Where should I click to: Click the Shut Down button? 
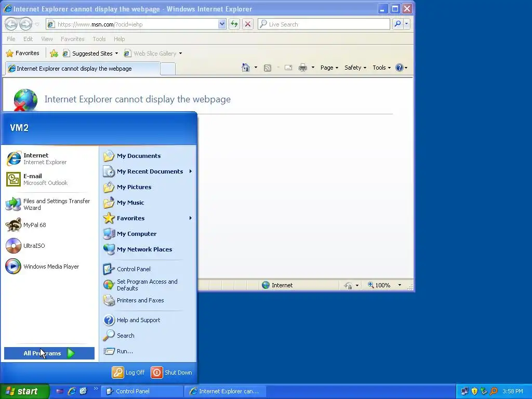(171, 372)
